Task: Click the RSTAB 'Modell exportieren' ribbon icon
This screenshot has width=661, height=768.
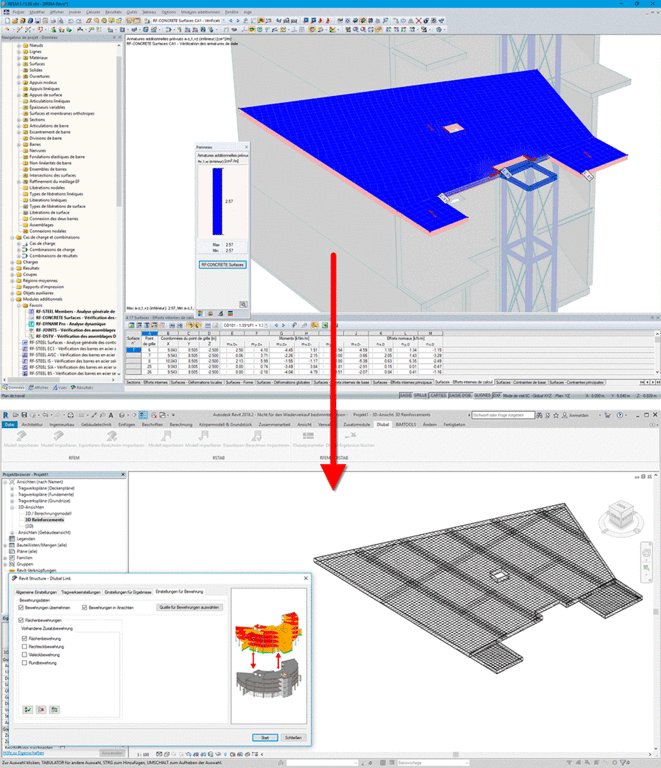Action: coord(166,435)
